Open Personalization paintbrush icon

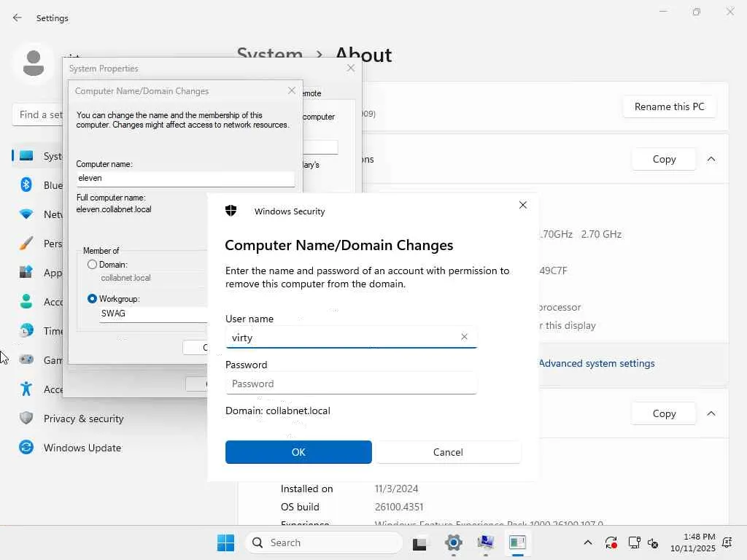click(x=26, y=244)
